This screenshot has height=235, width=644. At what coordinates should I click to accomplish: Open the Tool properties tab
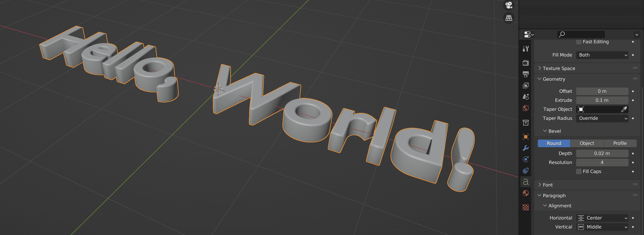pyautogui.click(x=525, y=49)
